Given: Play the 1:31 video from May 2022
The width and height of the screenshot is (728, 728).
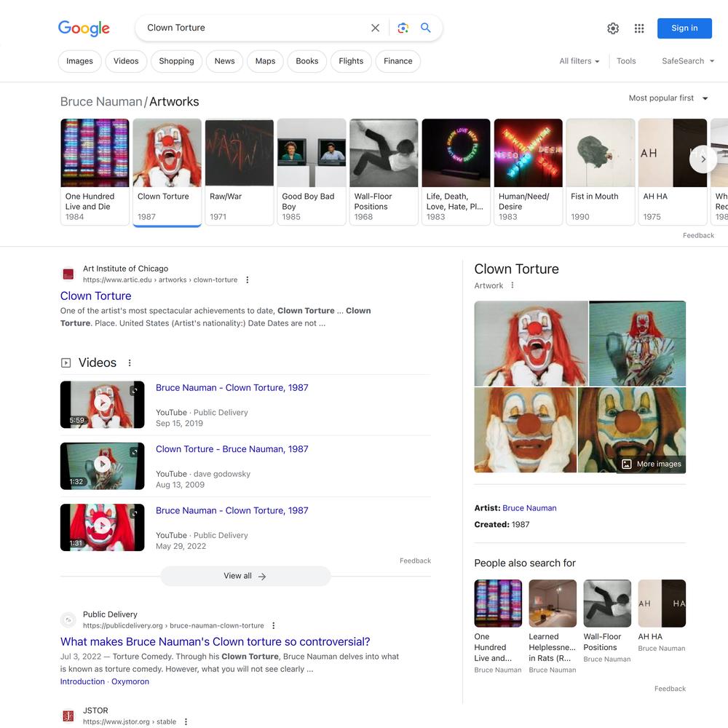Looking at the screenshot, I should (x=102, y=527).
